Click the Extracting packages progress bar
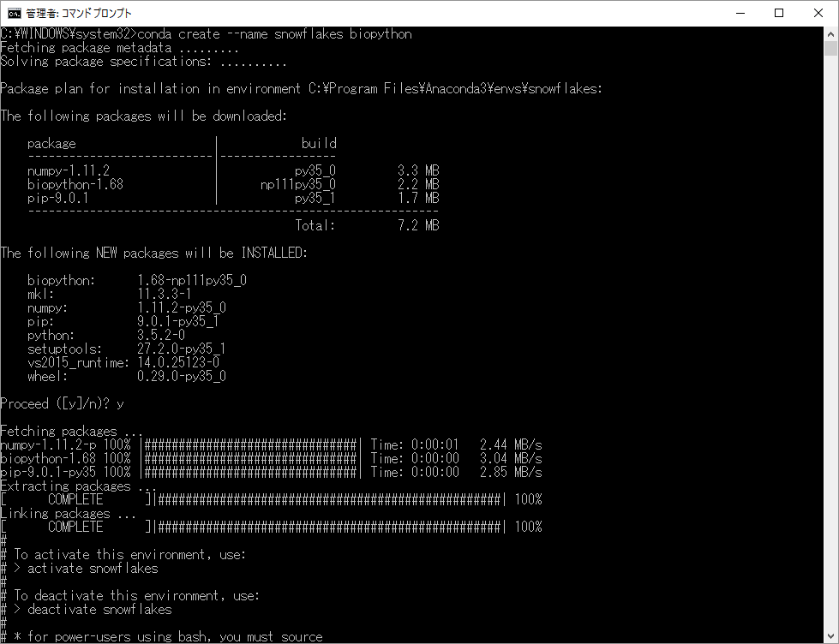Screen dimensions: 839x644 coord(330,499)
